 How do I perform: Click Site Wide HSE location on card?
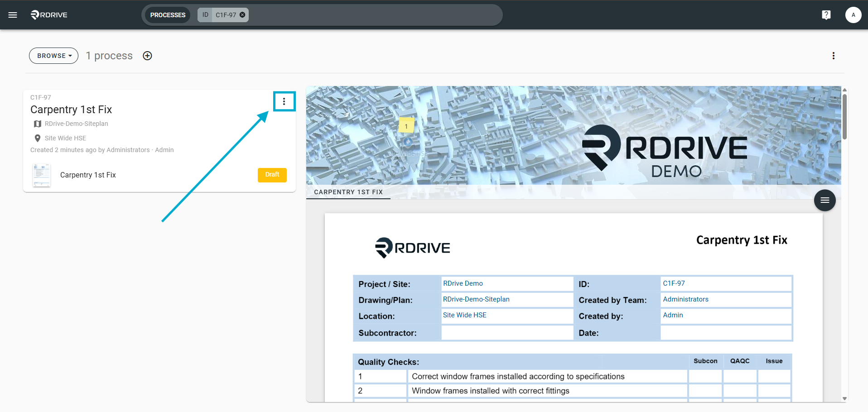click(65, 138)
